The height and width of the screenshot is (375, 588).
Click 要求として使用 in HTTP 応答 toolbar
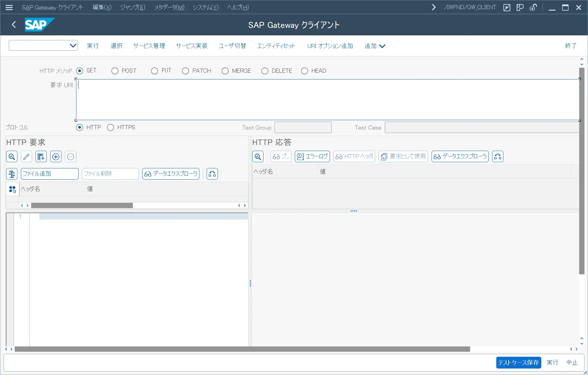[x=403, y=156]
